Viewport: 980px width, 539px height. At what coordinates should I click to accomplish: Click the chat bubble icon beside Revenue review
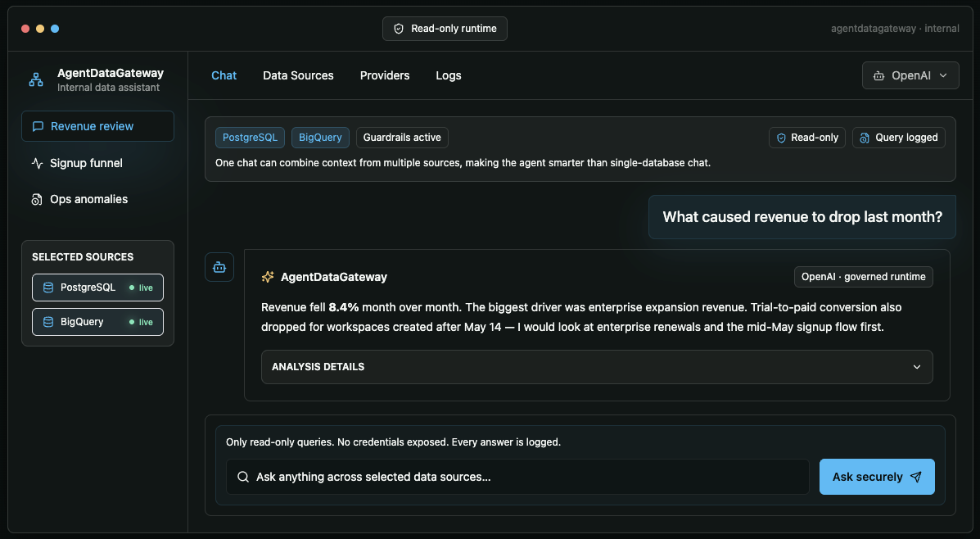tap(38, 126)
